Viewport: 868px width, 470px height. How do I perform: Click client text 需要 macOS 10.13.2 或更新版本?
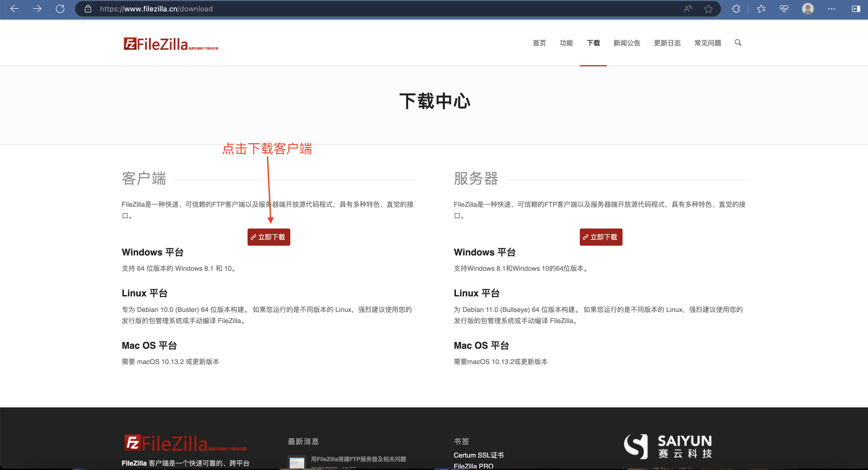[x=170, y=361]
